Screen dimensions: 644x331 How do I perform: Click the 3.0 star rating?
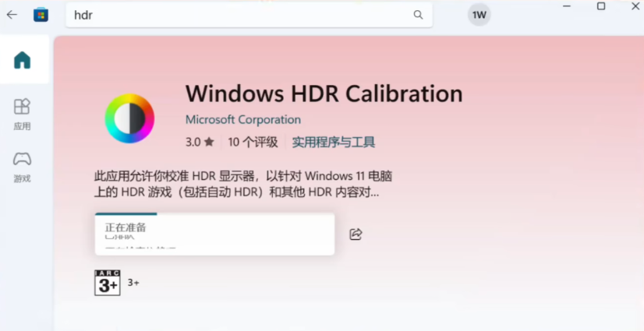(199, 143)
